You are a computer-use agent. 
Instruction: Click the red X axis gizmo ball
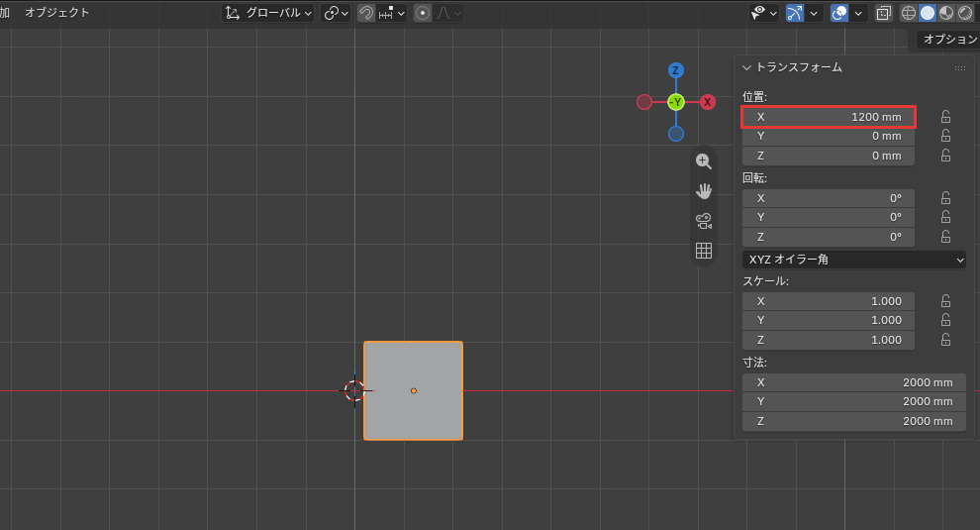click(x=708, y=102)
